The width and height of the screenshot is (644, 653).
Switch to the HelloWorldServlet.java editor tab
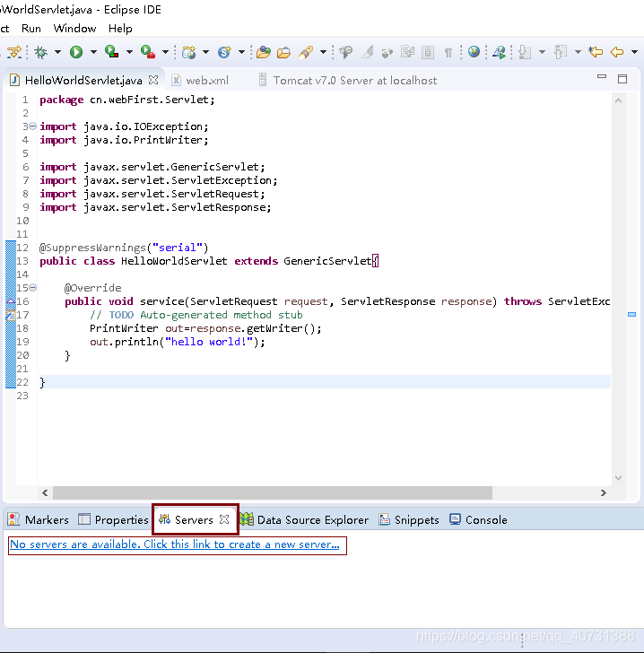pyautogui.click(x=83, y=81)
